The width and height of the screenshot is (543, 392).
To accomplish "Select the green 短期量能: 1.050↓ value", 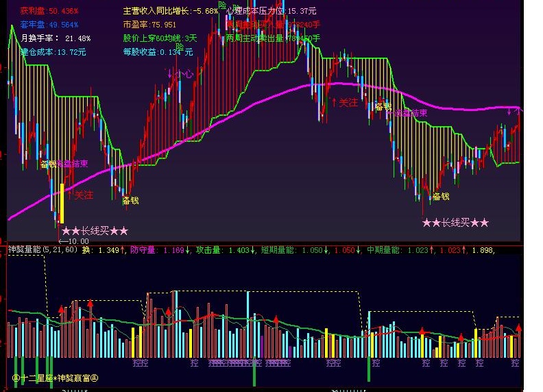I will [x=295, y=249].
